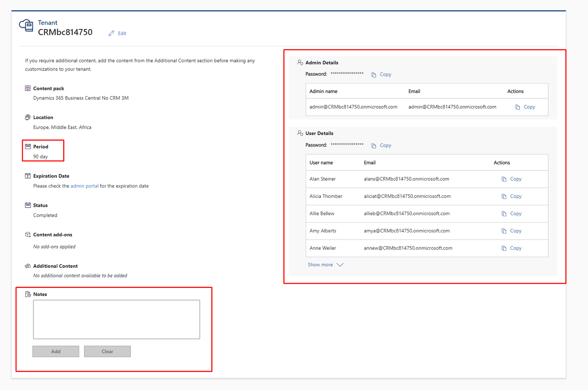Click the Copy link for Alan Steiner
The image size is (588, 390).
[x=516, y=179]
